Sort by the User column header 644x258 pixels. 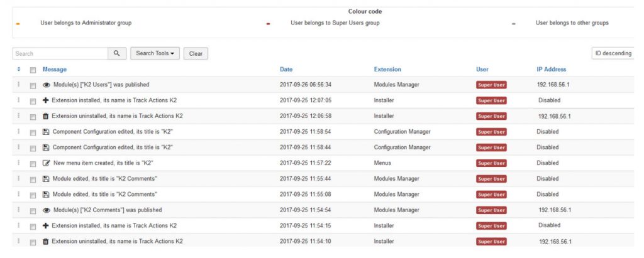482,69
